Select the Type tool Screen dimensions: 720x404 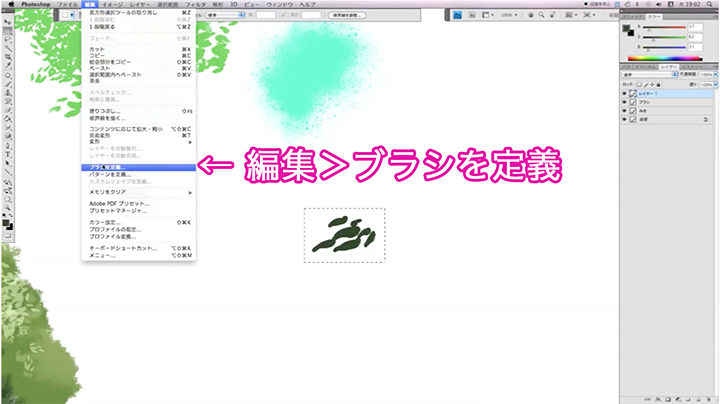click(x=8, y=155)
